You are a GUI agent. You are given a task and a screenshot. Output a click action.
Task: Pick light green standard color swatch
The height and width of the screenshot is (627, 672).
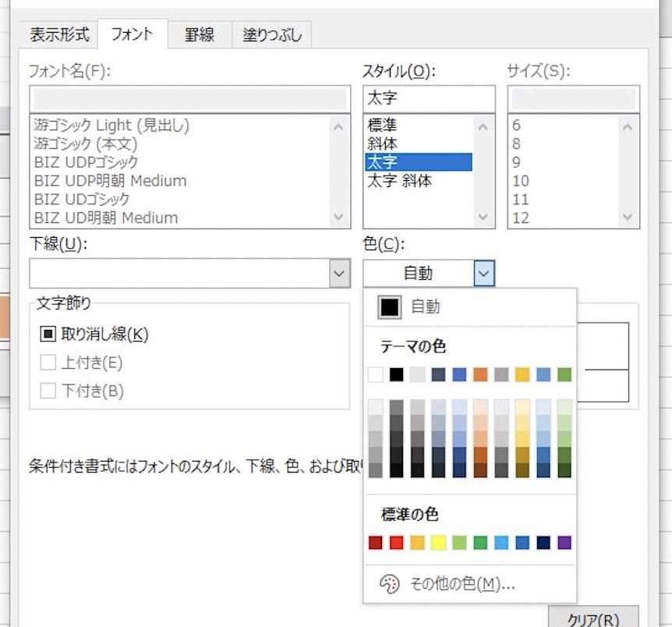tap(459, 543)
